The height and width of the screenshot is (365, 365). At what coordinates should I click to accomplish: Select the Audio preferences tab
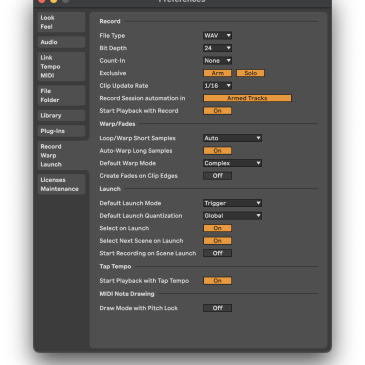tap(61, 42)
